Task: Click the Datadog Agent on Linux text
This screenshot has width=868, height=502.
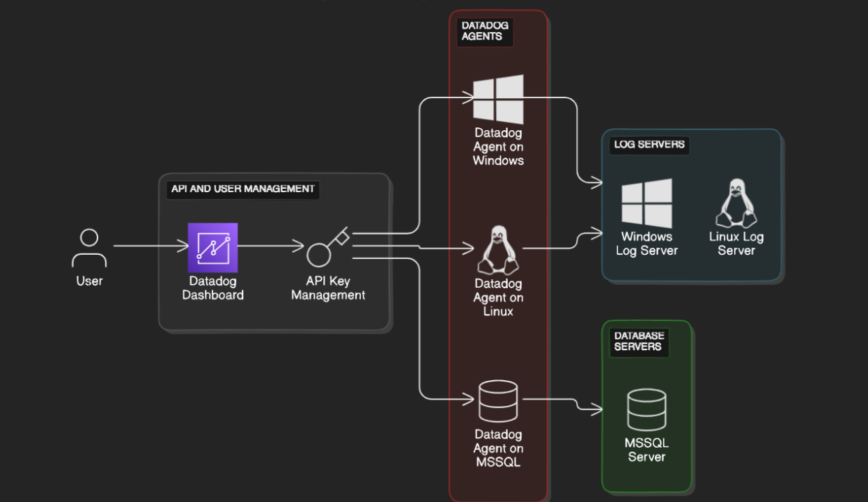Action: [498, 297]
